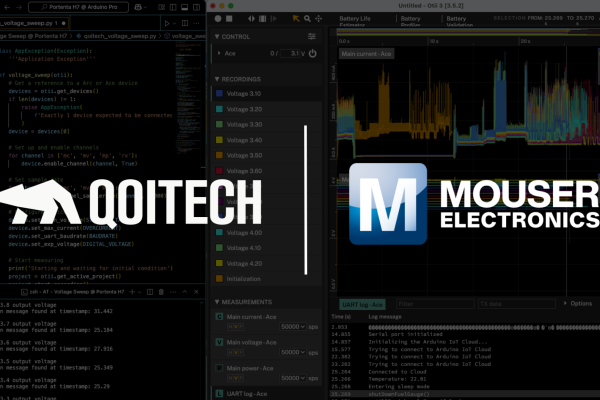Click the columns view icon in Otii toolbar

coord(262,18)
